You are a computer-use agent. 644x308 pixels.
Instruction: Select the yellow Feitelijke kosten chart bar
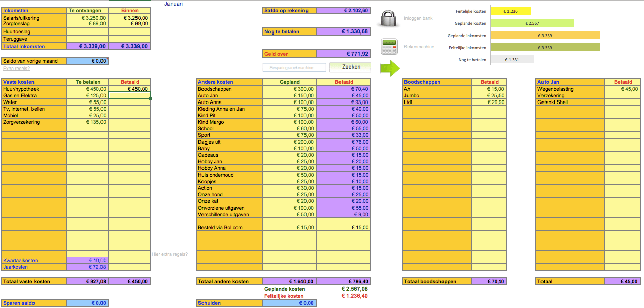point(511,11)
